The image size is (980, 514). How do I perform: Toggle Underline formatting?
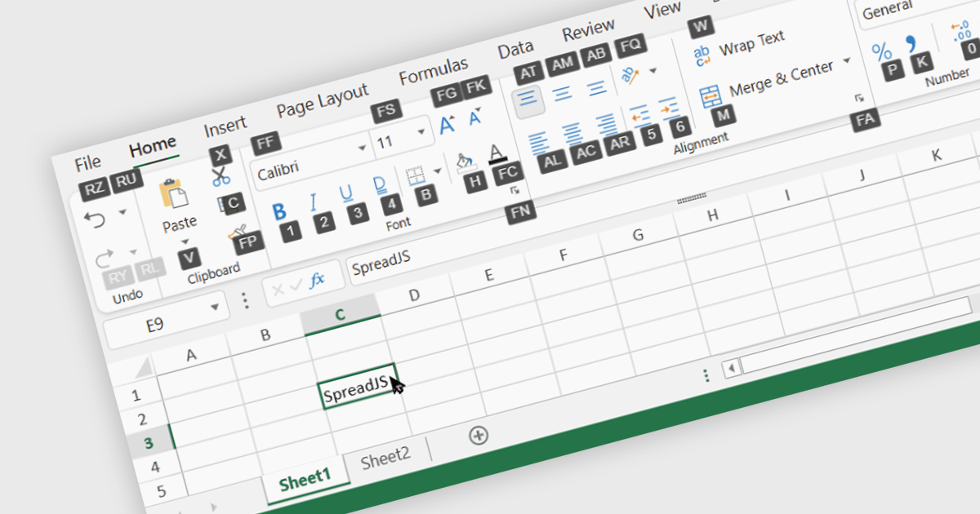tap(345, 193)
